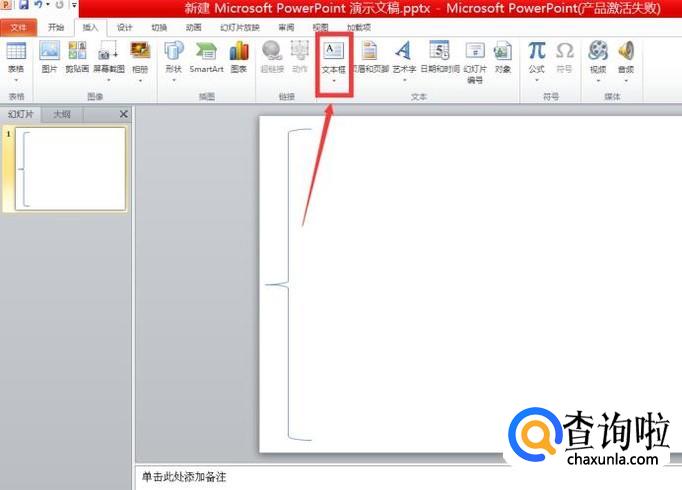Screen dimensions: 682x490
Task: Click the notes area to add notes
Action: click(x=400, y=477)
